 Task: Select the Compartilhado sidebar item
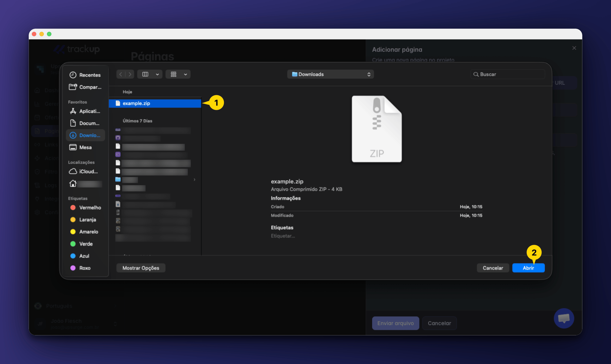[x=85, y=87]
